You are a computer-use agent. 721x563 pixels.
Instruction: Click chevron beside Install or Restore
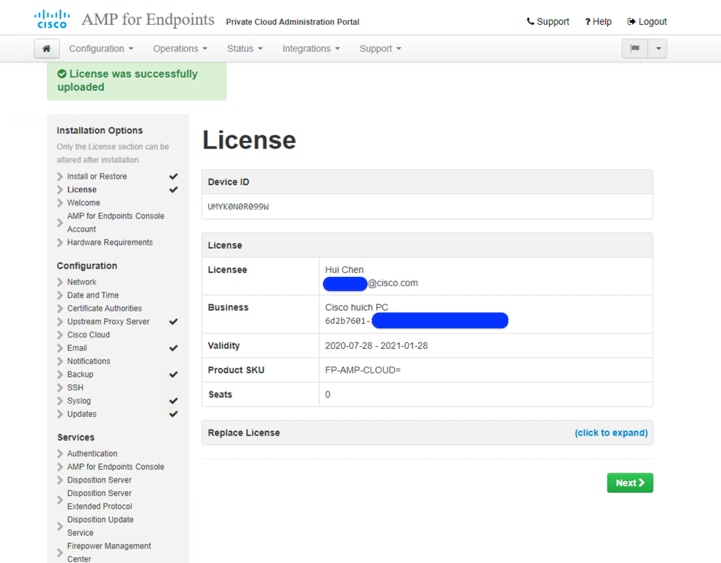(60, 177)
